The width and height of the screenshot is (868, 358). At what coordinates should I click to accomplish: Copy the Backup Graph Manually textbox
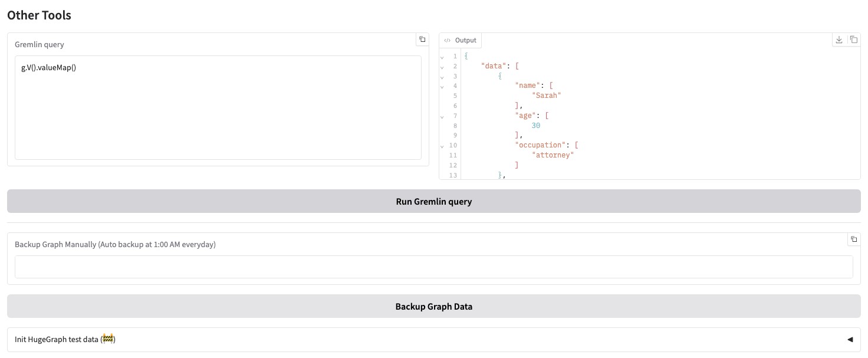point(853,239)
